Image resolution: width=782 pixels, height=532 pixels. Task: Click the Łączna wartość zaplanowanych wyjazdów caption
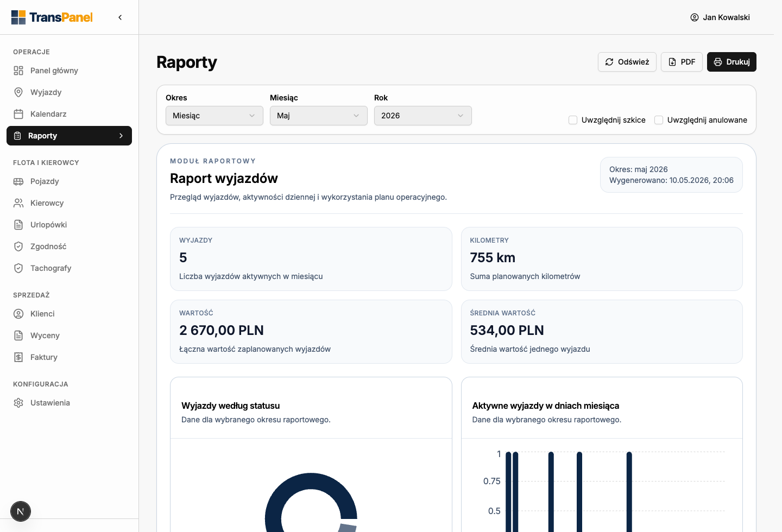tap(255, 349)
